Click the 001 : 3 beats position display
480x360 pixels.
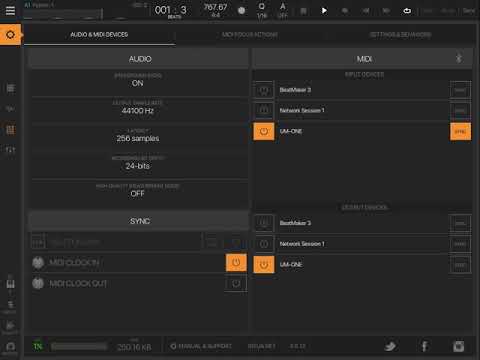click(x=171, y=11)
